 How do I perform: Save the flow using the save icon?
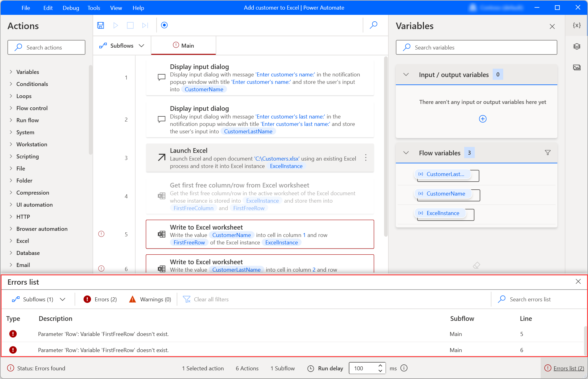[101, 25]
